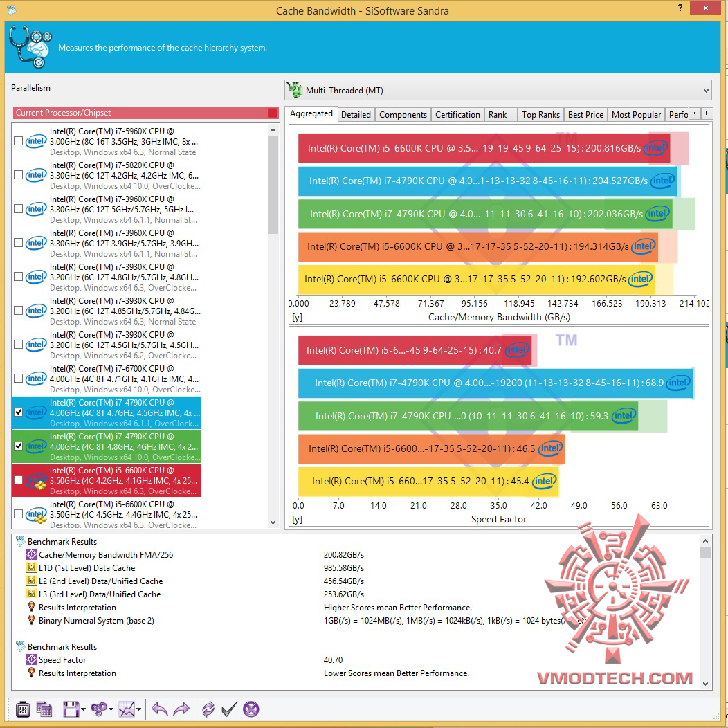The image size is (728, 728).
Task: Click the L1D Data Cache result icon
Action: click(32, 567)
